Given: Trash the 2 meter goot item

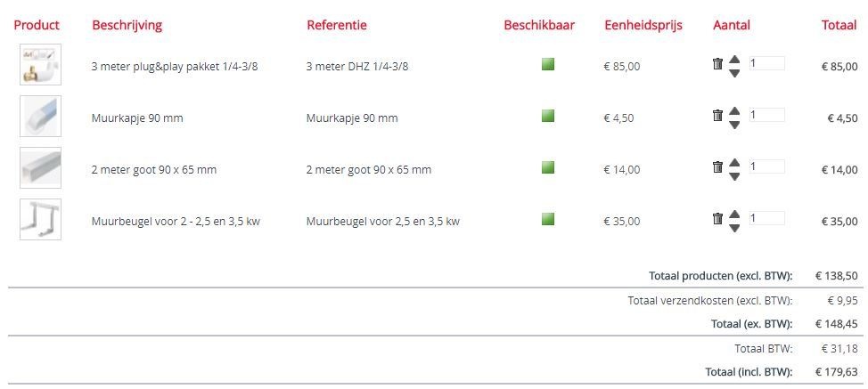Looking at the screenshot, I should click(717, 167).
